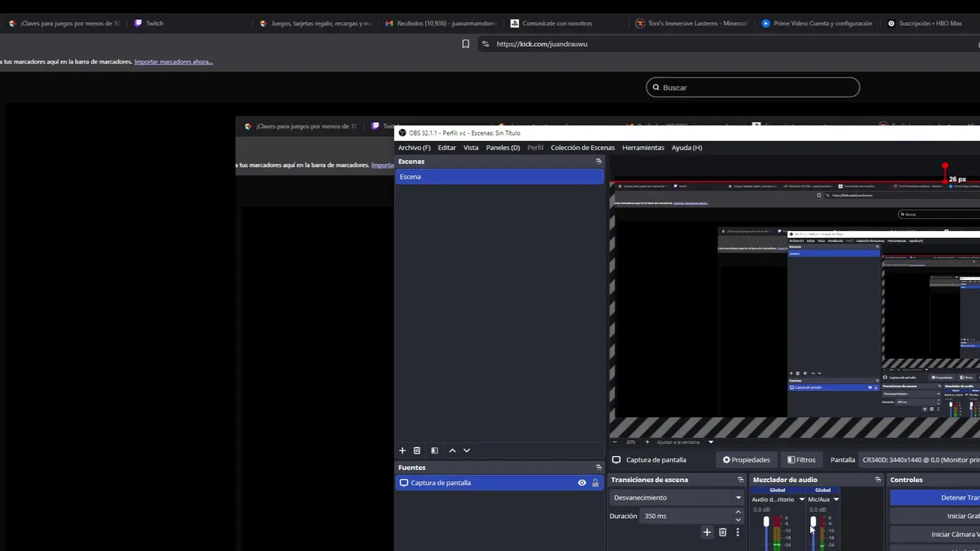Image resolution: width=980 pixels, height=551 pixels.
Task: Click the Controles panel header text
Action: click(x=906, y=480)
